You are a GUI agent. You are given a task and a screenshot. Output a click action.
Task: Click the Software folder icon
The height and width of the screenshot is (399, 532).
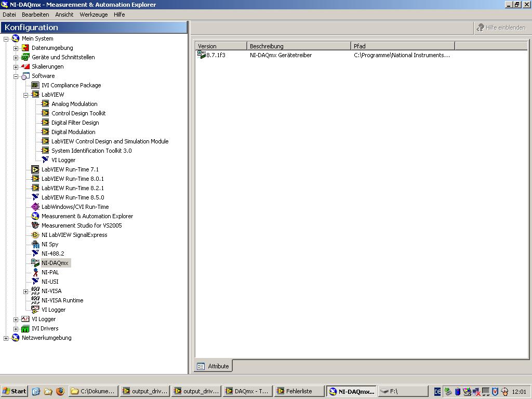pos(25,76)
